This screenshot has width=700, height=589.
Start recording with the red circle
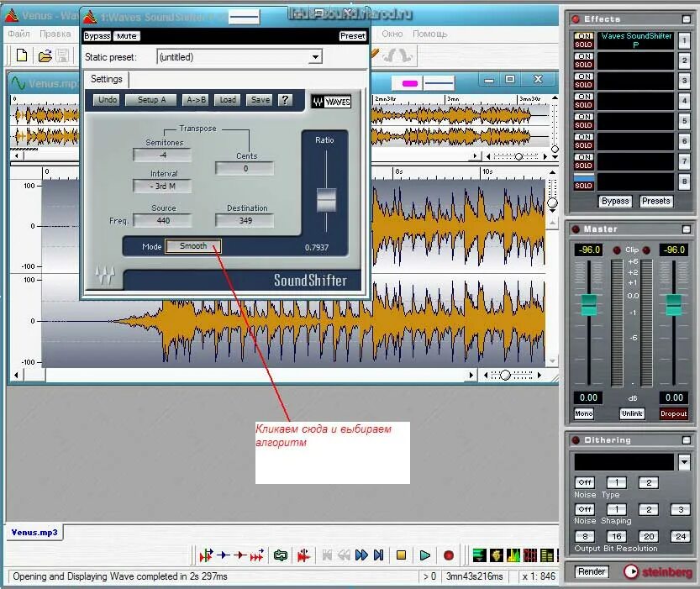(449, 555)
